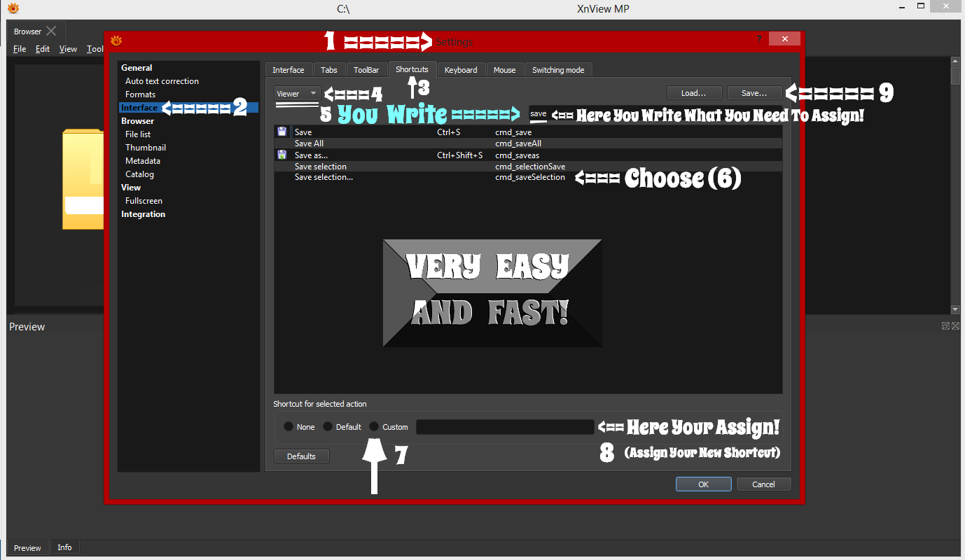Image resolution: width=965 pixels, height=560 pixels.
Task: Select Integration in the settings tree
Action: (143, 214)
